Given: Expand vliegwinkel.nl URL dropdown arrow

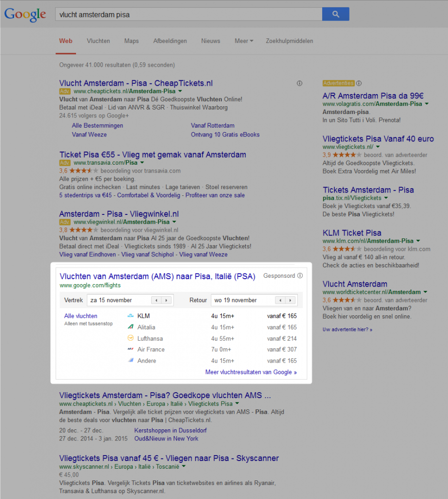Looking at the screenshot, I should click(174, 222).
